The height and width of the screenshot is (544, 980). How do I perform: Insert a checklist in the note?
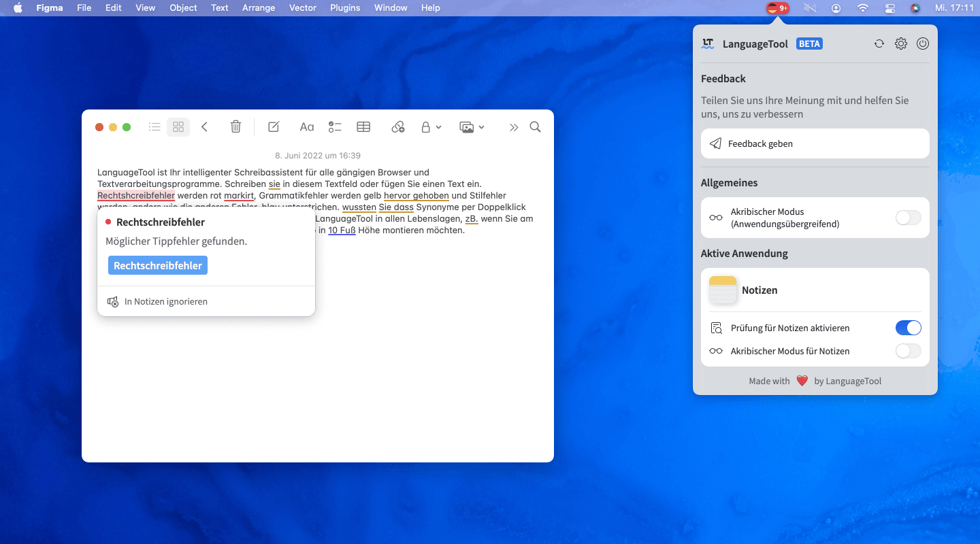coord(335,126)
